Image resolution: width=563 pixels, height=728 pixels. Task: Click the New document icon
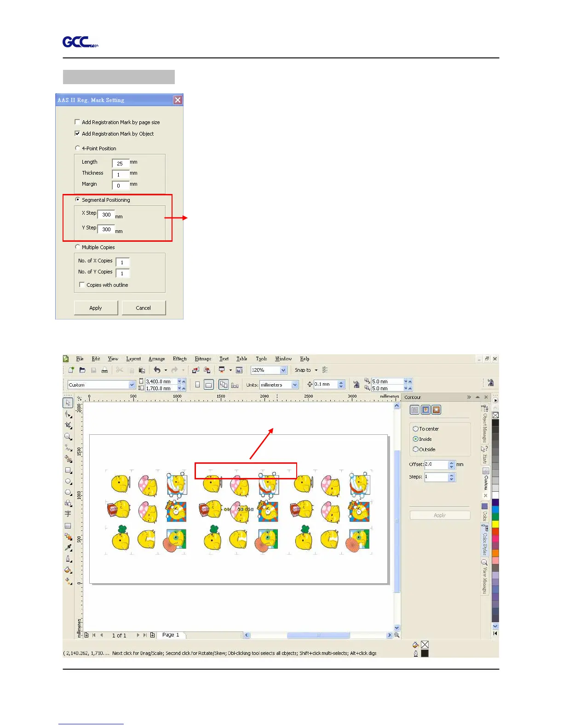[x=71, y=370]
